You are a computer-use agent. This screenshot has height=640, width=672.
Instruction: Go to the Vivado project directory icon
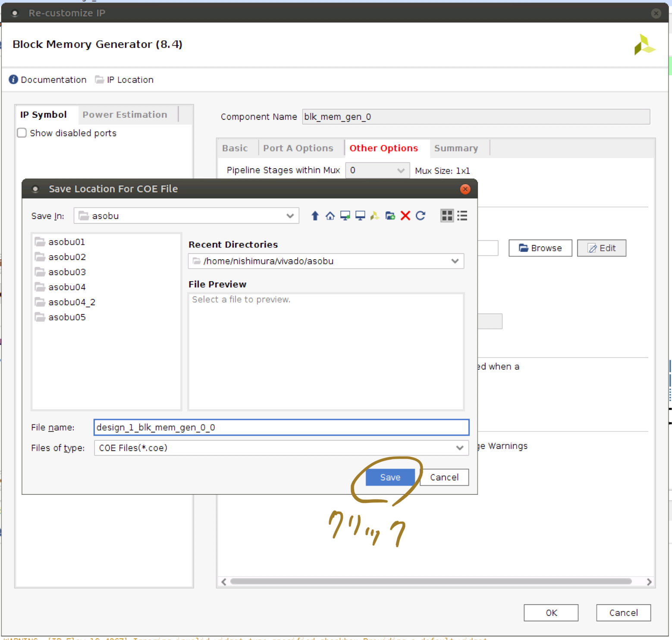tap(375, 216)
